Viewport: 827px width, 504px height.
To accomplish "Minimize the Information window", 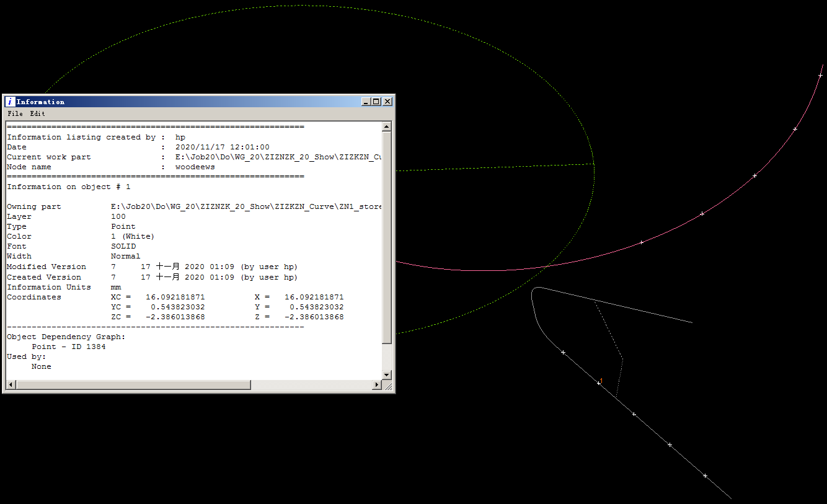I will tap(366, 102).
